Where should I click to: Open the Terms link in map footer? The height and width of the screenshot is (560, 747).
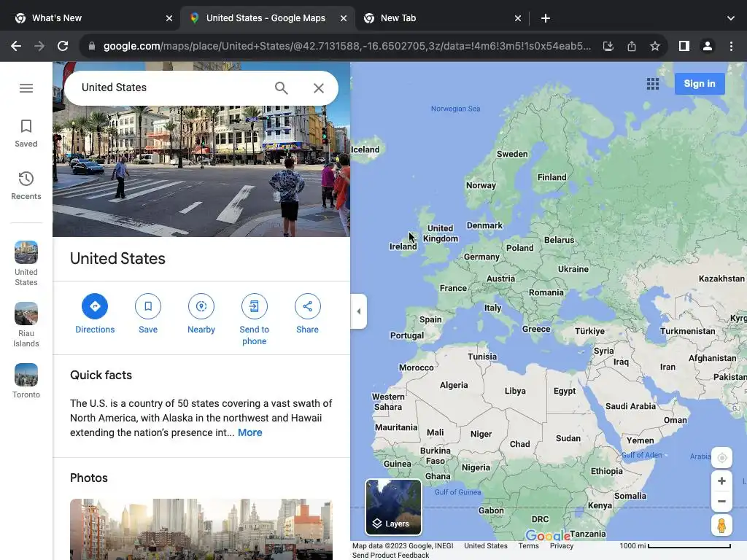pos(528,545)
